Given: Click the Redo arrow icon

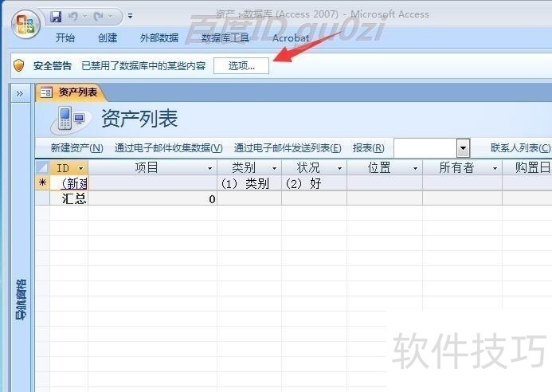Looking at the screenshot, I should pyautogui.click(x=98, y=15).
